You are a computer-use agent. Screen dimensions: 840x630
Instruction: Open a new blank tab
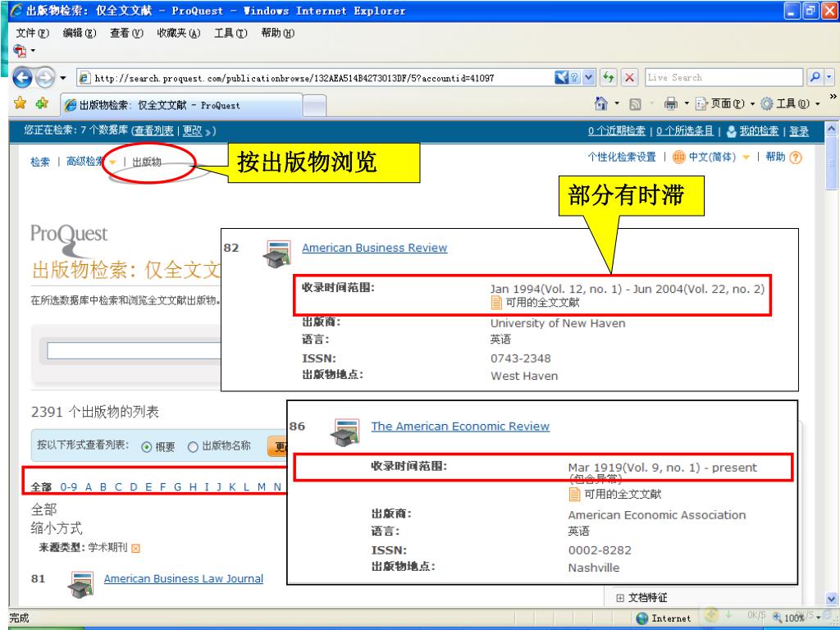(314, 106)
